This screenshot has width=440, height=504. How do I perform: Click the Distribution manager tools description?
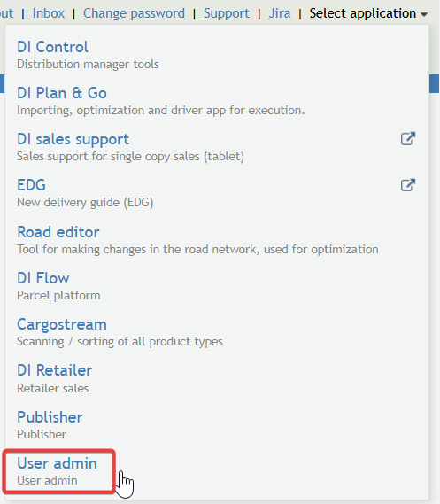click(x=88, y=65)
